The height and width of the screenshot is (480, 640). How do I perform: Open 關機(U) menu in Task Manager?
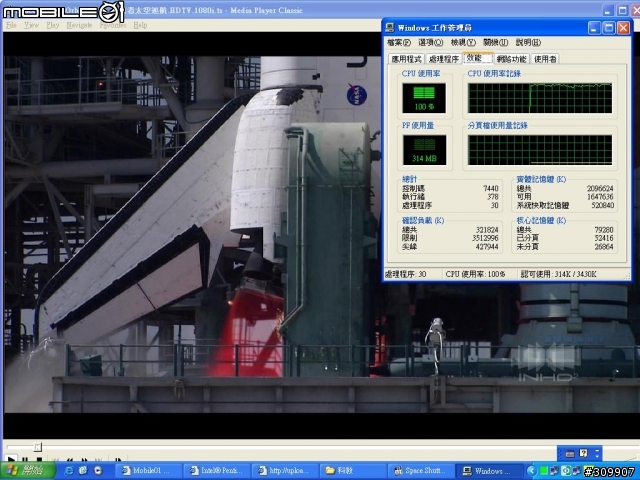495,42
